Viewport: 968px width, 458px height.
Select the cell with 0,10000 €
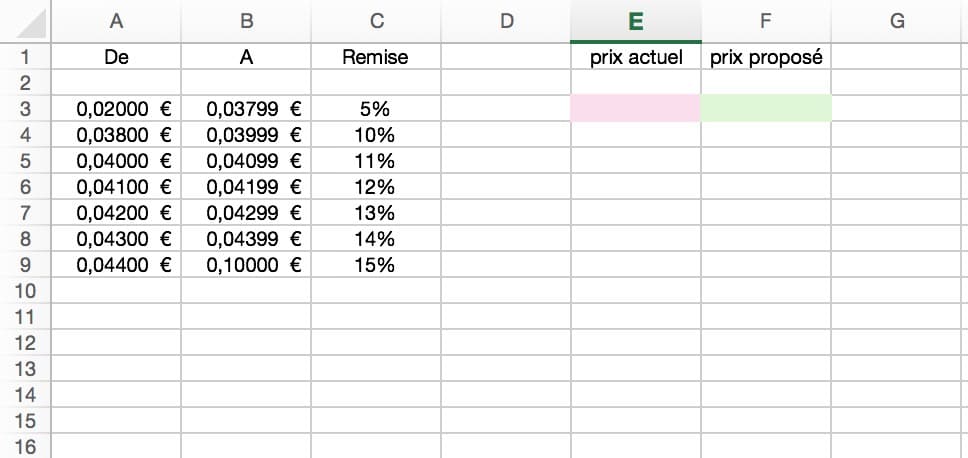[246, 265]
